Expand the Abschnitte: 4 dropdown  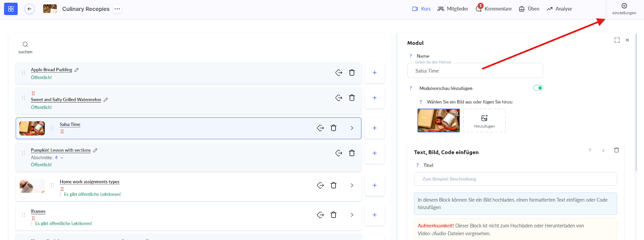point(62,158)
